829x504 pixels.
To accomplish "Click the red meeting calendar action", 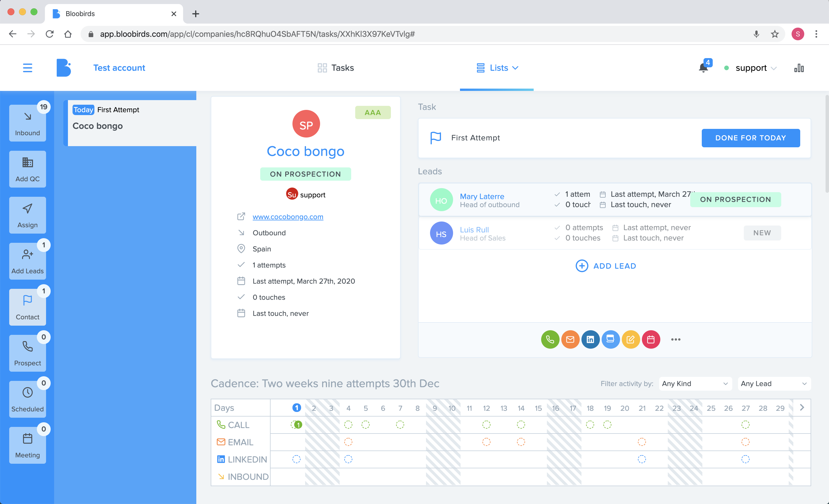I will point(651,339).
